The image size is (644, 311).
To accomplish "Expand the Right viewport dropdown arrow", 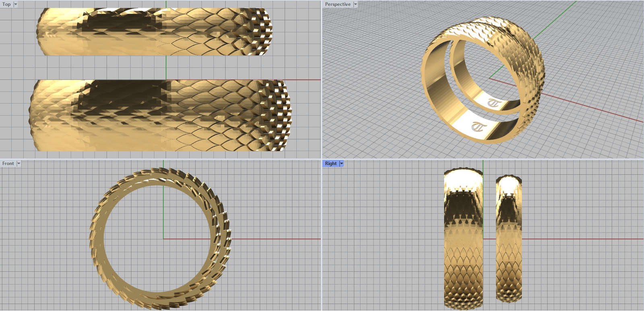I will click(342, 164).
